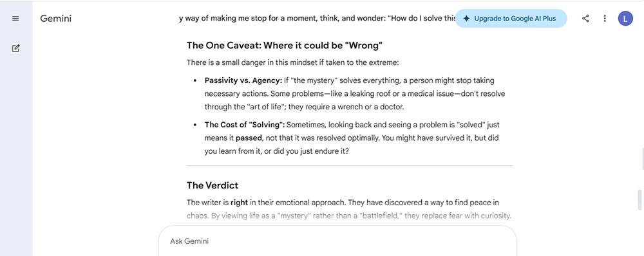Click the heading about The One Caveat
This screenshot has height=256, width=644.
(285, 45)
